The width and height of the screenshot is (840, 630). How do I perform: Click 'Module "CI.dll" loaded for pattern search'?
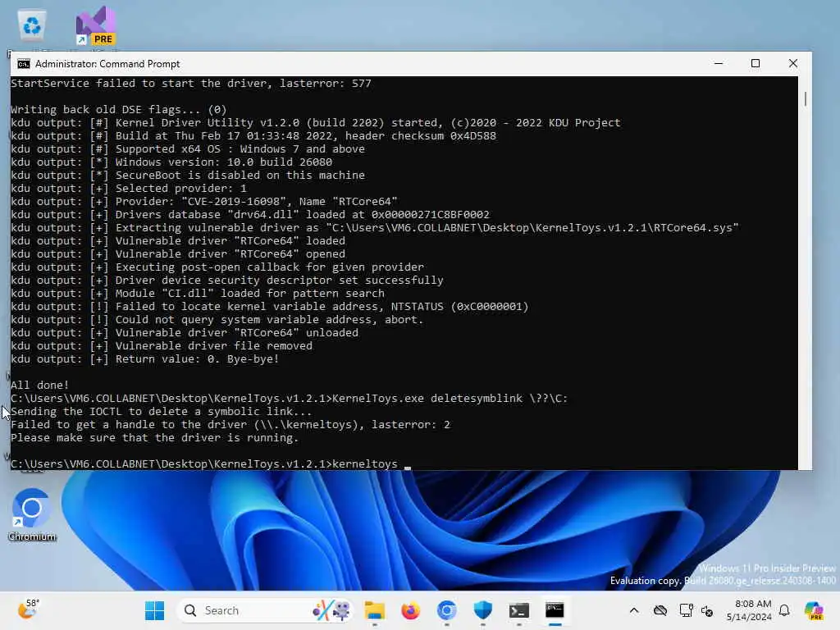pyautogui.click(x=198, y=293)
